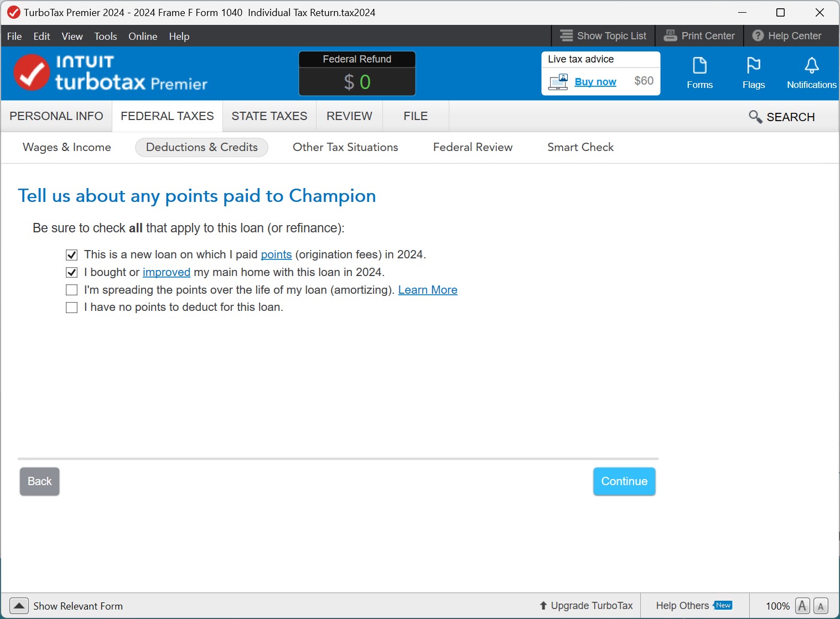The width and height of the screenshot is (840, 619).
Task: Select the Wages & Income subtab
Action: [x=67, y=147]
